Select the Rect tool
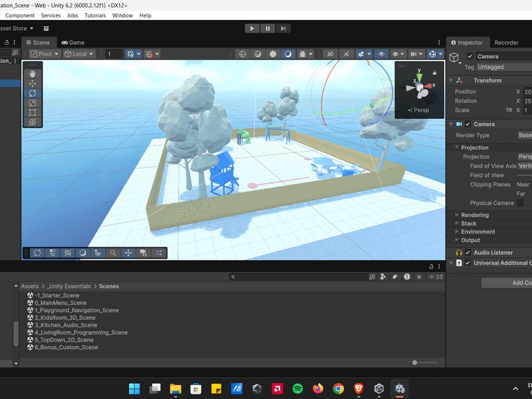Screen dimensions: 532x399 point(33,112)
